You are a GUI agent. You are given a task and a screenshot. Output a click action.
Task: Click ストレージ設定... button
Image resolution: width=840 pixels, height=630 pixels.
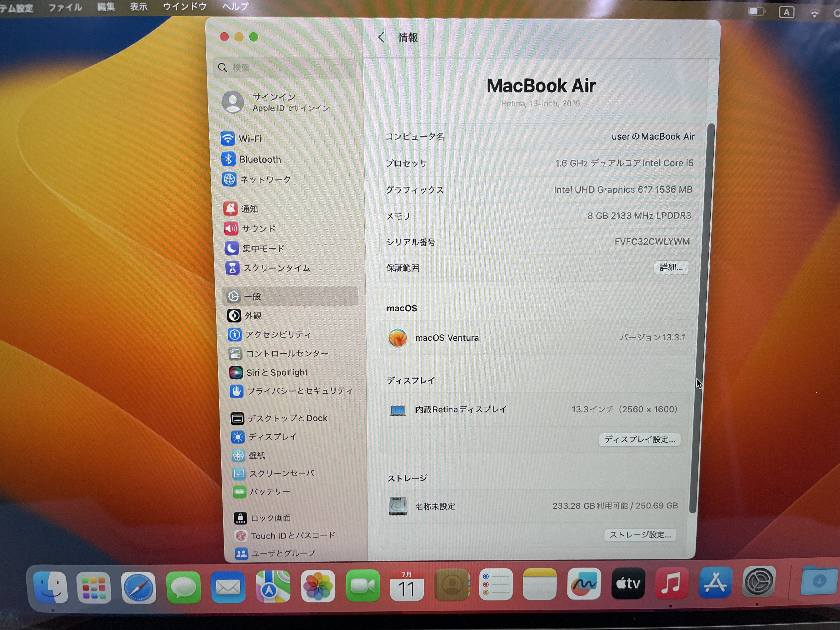coord(640,535)
